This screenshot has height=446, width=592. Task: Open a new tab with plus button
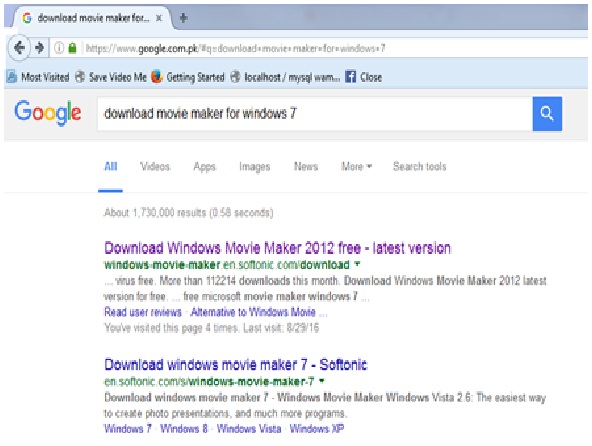point(183,18)
